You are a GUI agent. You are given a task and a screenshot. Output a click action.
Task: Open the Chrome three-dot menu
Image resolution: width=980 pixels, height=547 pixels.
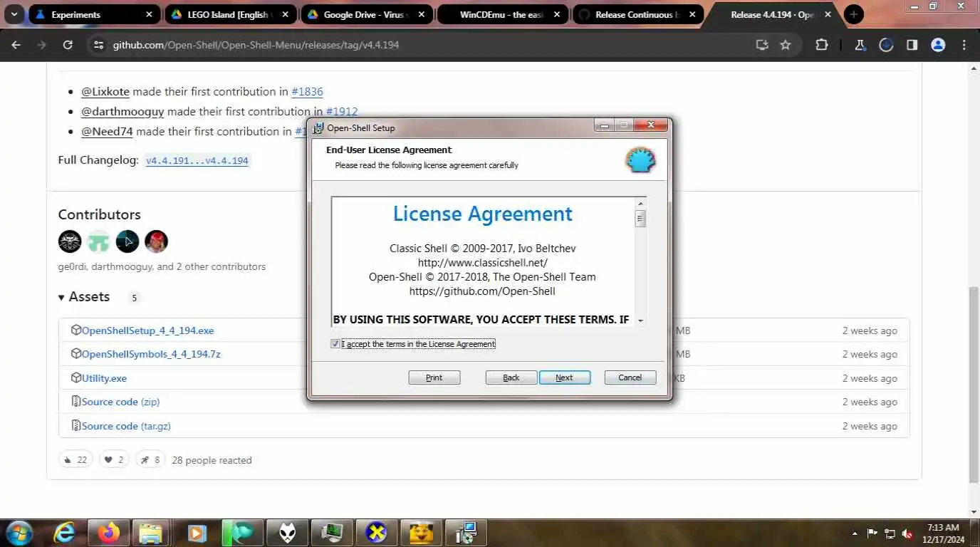964,45
